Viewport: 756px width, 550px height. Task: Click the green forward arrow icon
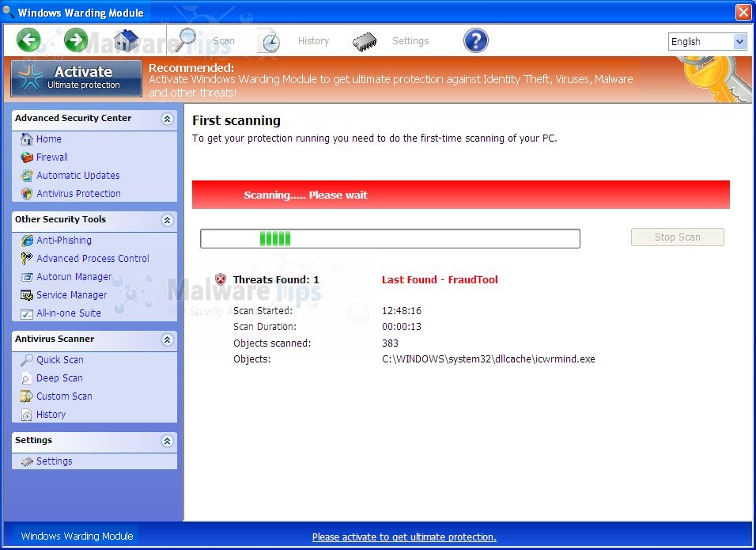(x=76, y=40)
